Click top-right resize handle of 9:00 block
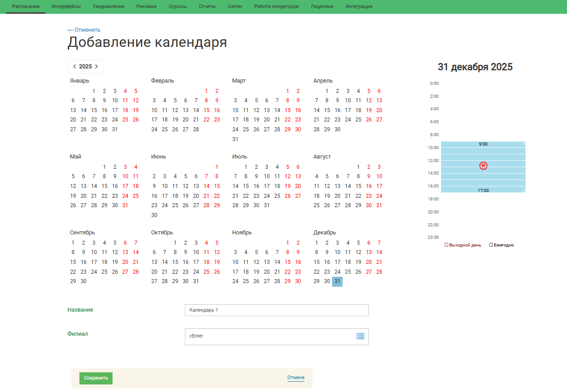Screen dimensions: 567x392 pos(523,144)
